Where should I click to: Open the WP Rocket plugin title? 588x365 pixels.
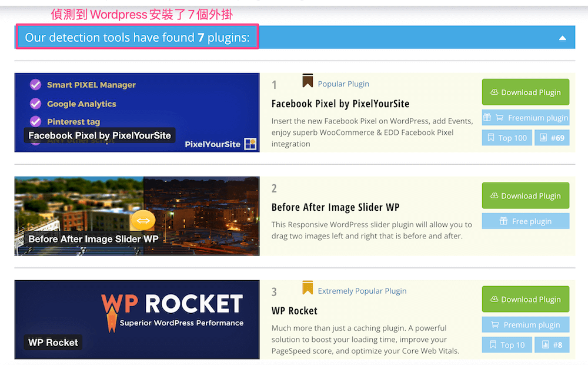tap(295, 311)
